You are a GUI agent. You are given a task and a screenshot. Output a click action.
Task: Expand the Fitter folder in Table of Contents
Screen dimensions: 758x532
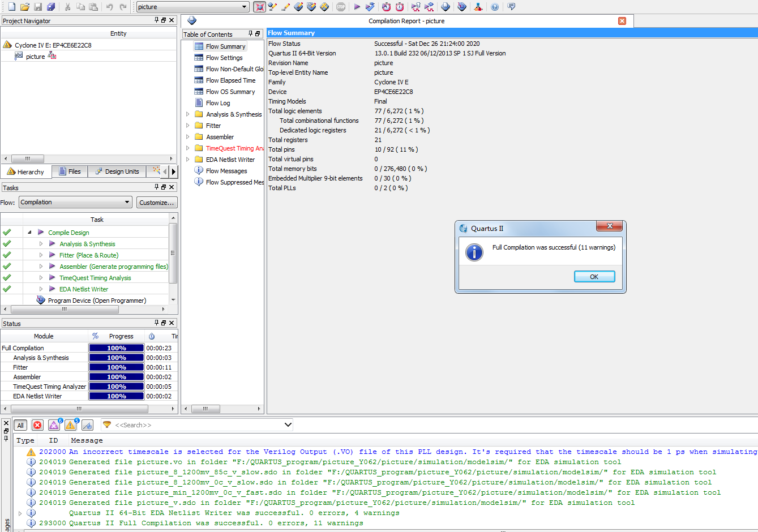[x=188, y=126]
